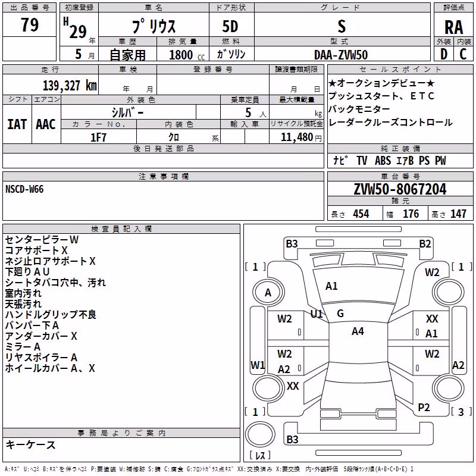
Task: Select the lot number 79
Action: pos(29,25)
